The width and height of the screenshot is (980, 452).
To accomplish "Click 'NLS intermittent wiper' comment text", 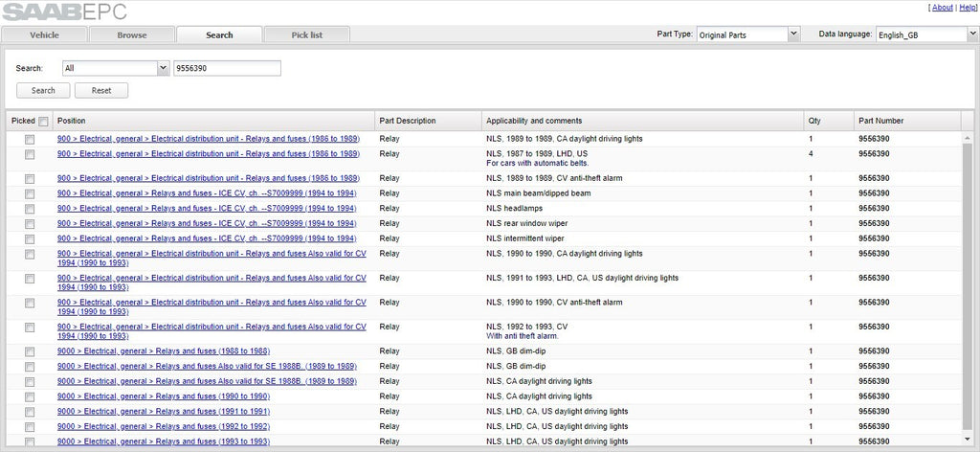I will (525, 238).
